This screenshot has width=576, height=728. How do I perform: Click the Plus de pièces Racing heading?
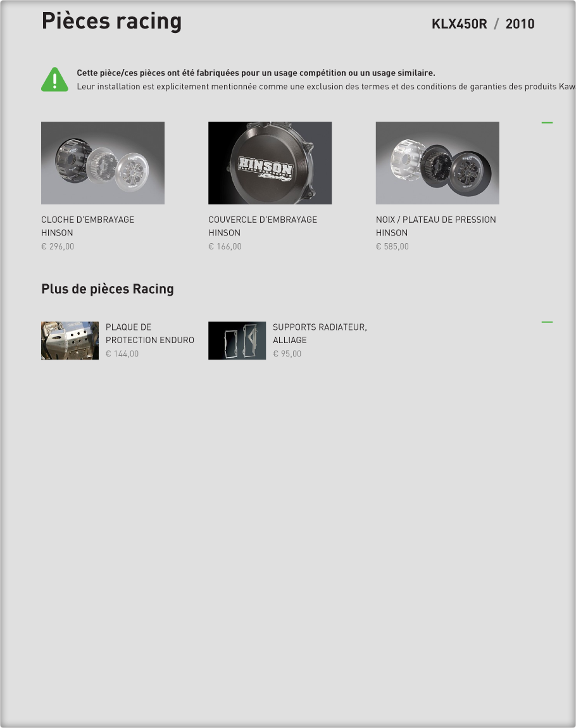(108, 289)
